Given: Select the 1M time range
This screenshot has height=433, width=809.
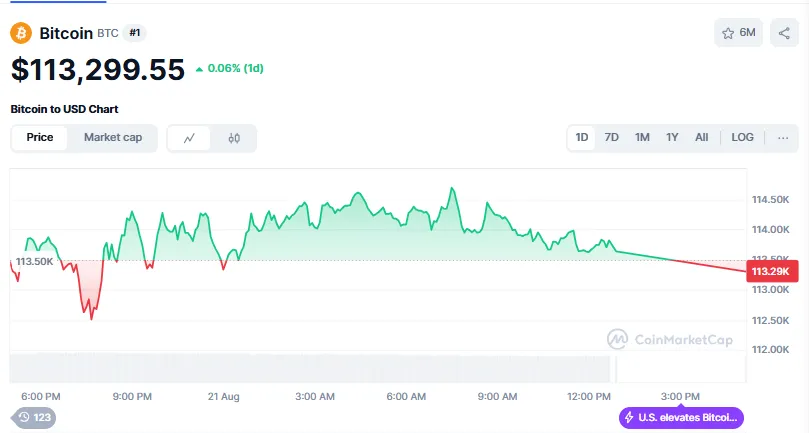Looking at the screenshot, I should coord(642,137).
